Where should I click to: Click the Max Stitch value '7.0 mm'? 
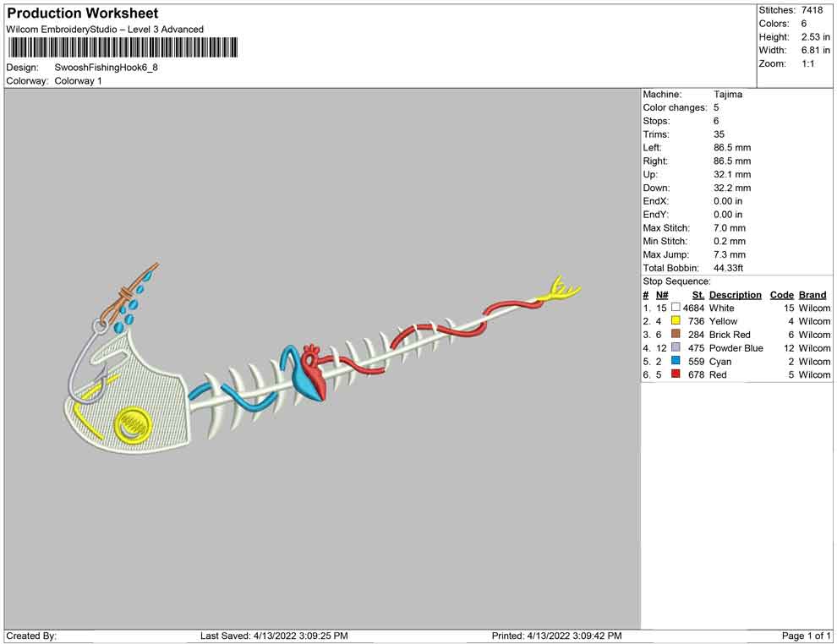[x=729, y=228]
